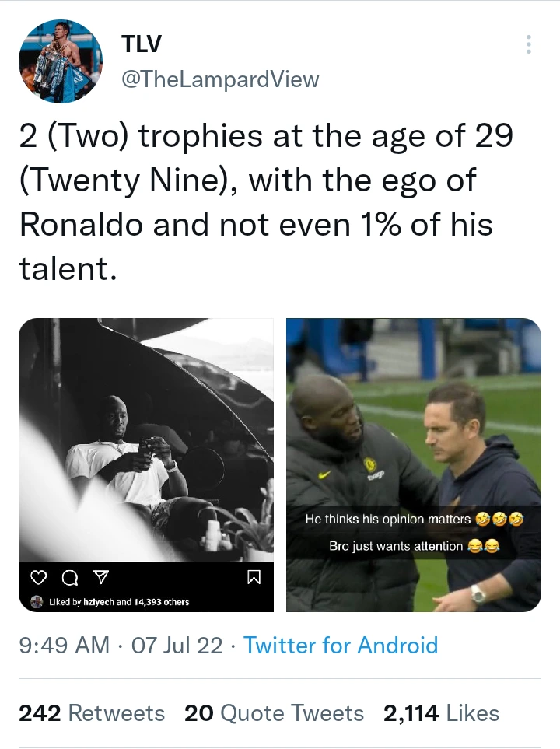Open the right image on the football pitch
This screenshot has height=749, width=560.
(413, 420)
